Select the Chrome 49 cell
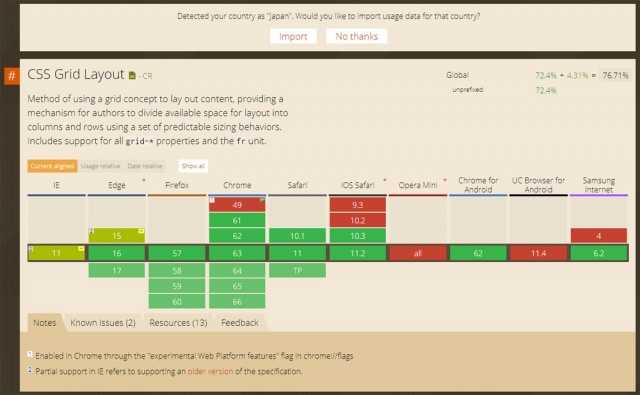This screenshot has width=640, height=395. 237,205
